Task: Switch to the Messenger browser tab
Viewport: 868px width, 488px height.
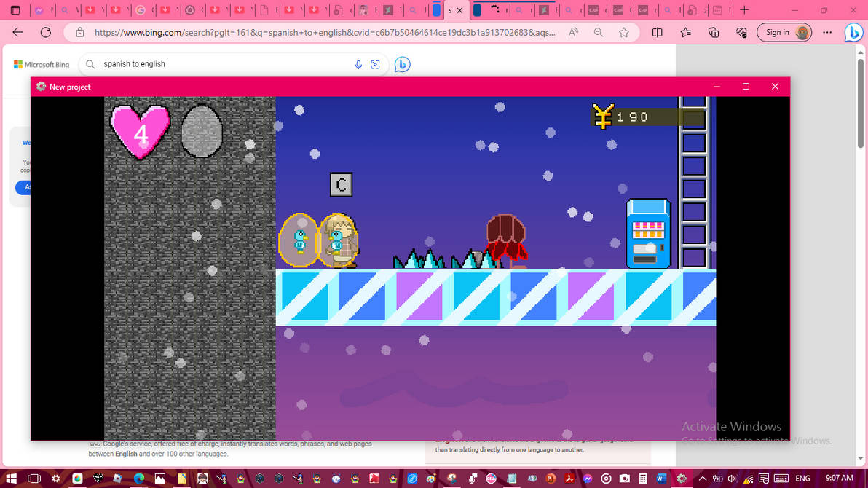Action: pos(39,10)
